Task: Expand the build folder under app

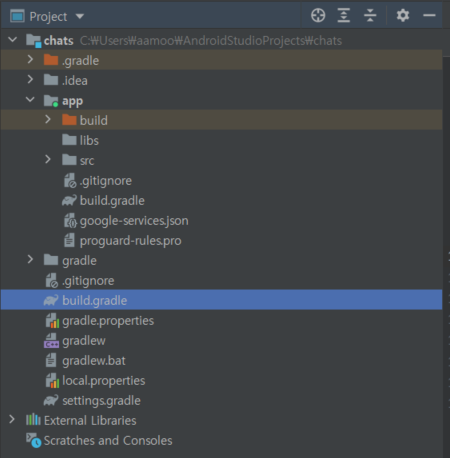Action: tap(48, 119)
